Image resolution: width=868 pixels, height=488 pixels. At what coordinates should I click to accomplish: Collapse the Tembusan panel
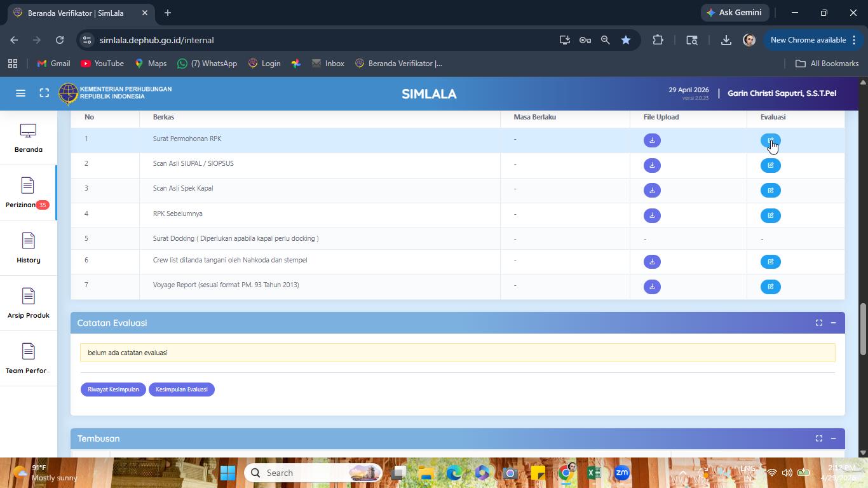(x=833, y=438)
